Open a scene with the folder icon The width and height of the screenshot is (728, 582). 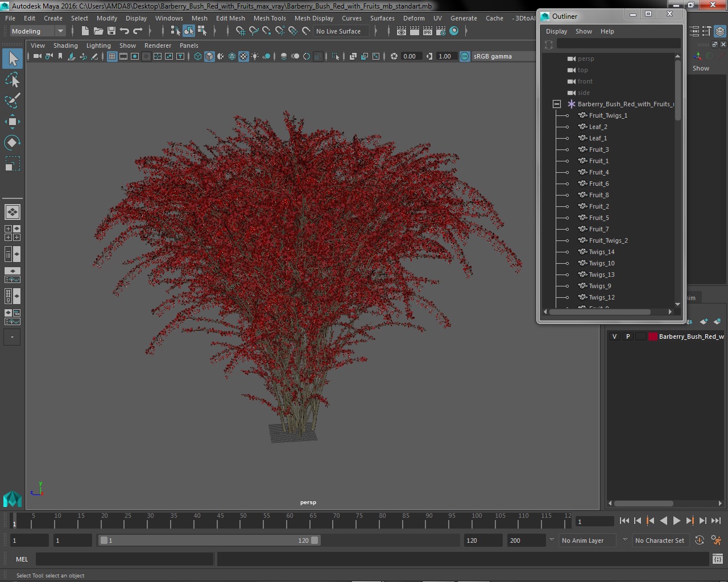coord(98,31)
